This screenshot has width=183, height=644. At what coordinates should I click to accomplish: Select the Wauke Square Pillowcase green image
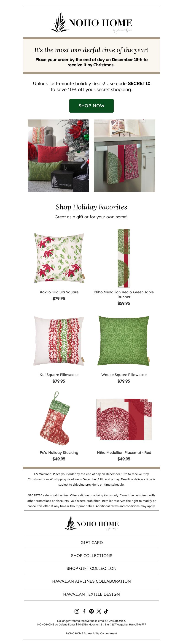tap(124, 341)
